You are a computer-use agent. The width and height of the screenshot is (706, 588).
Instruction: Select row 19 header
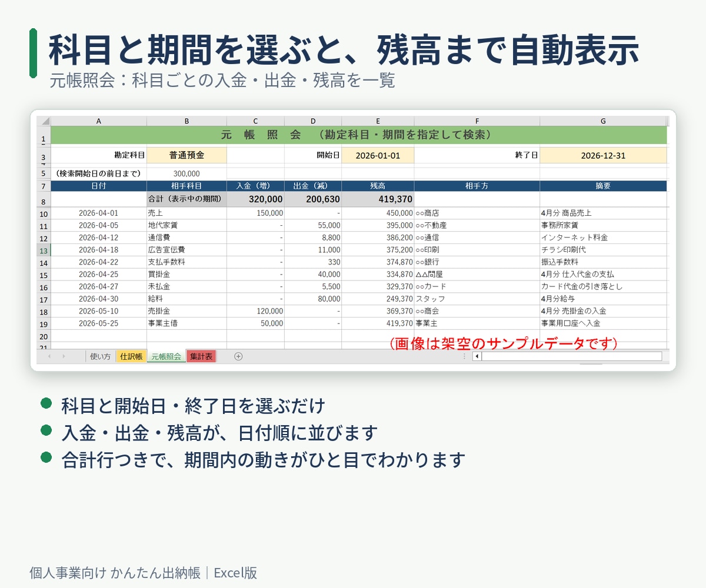click(x=44, y=323)
